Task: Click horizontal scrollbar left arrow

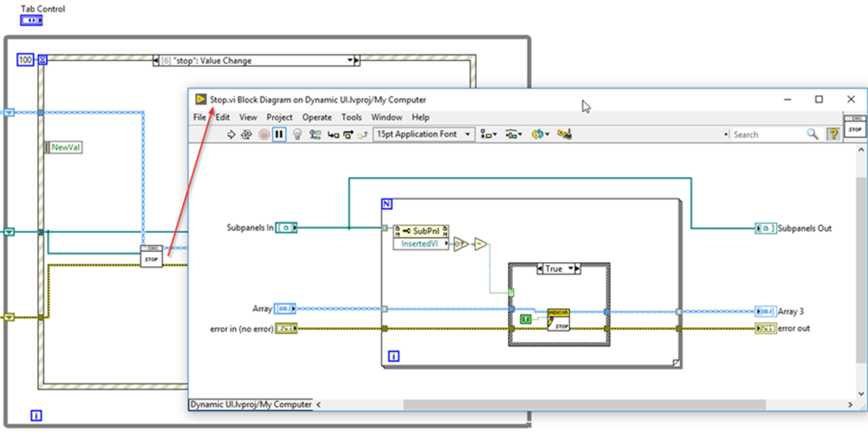Action: click(318, 405)
